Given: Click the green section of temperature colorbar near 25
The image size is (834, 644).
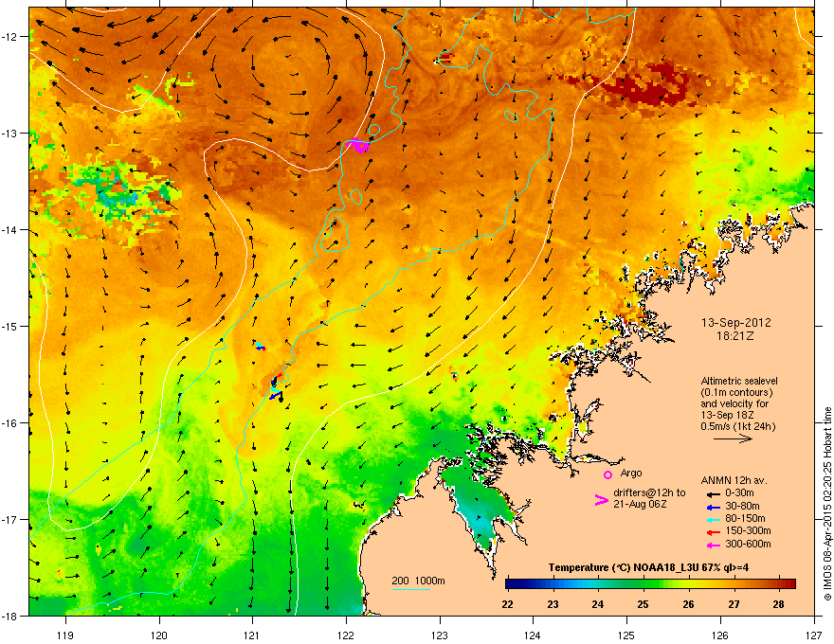Looking at the screenshot, I should coord(644,584).
